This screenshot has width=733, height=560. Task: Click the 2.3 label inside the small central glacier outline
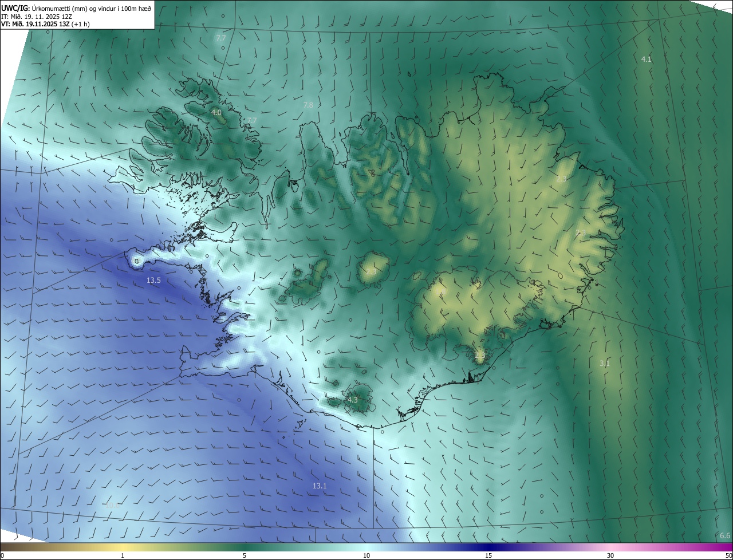pos(371,271)
